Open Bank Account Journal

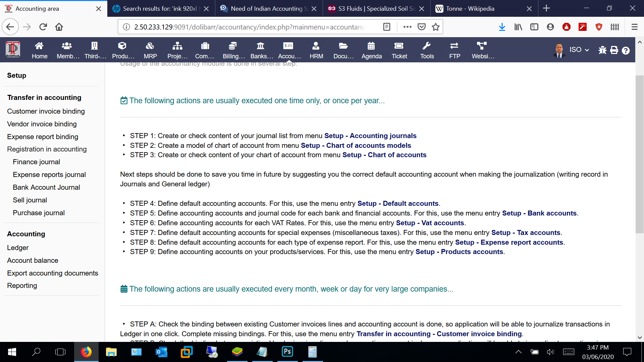pyautogui.click(x=46, y=187)
